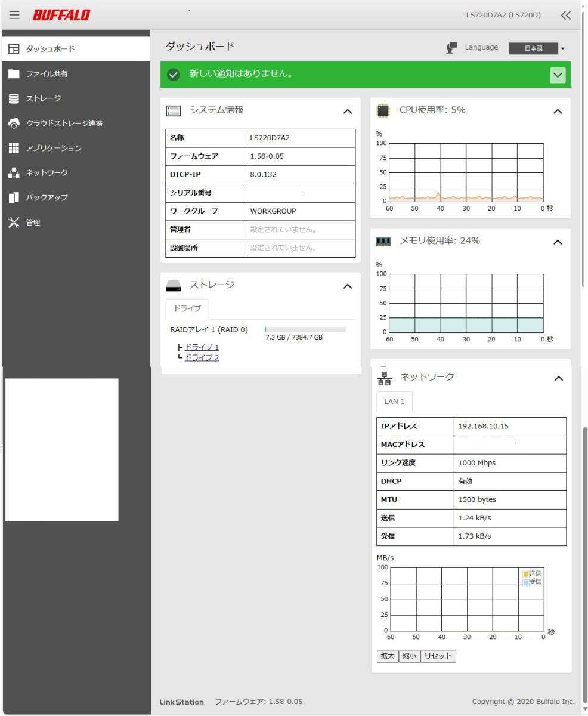
Task: Click the green checkmark notification icon
Action: click(174, 75)
